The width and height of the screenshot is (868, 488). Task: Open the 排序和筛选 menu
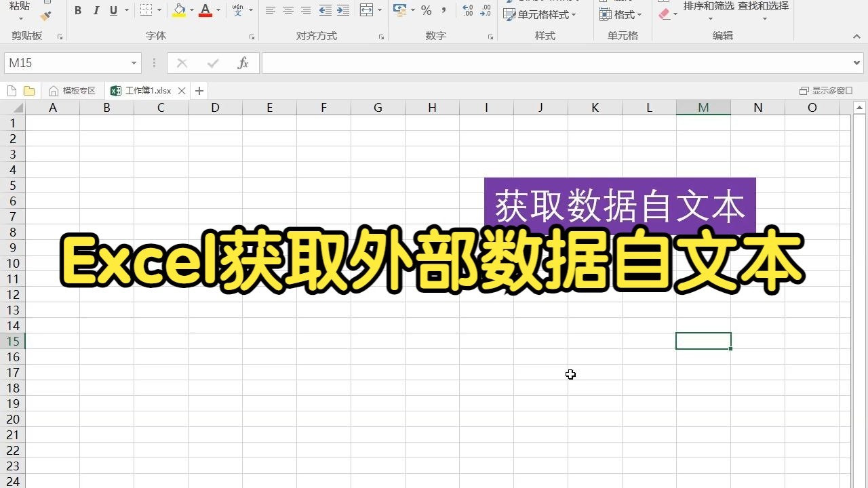point(708,11)
